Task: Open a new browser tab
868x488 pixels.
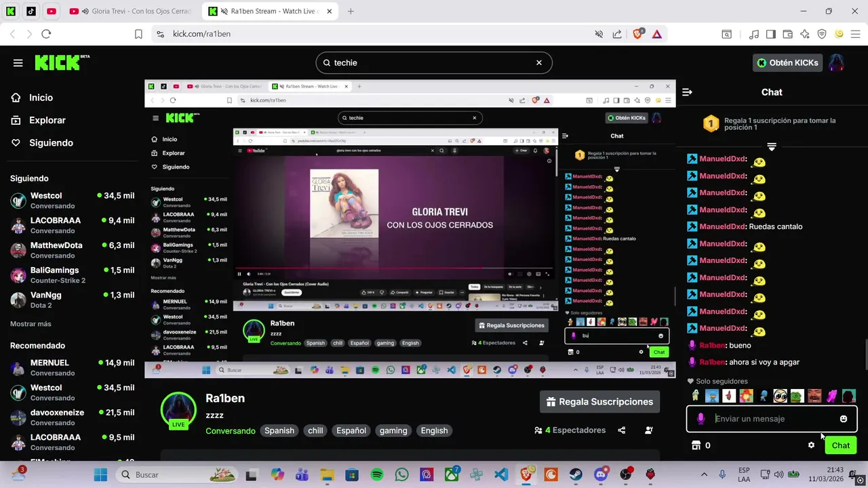Action: click(x=351, y=12)
